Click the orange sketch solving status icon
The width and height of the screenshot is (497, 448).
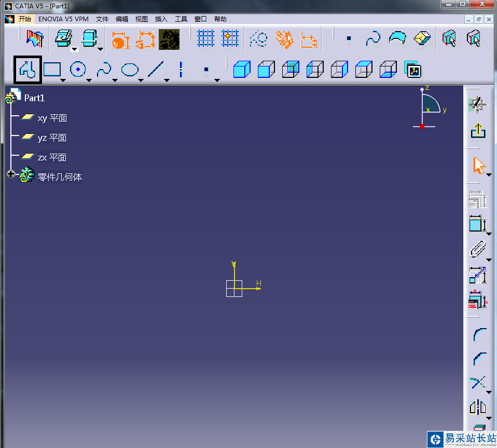tap(121, 40)
